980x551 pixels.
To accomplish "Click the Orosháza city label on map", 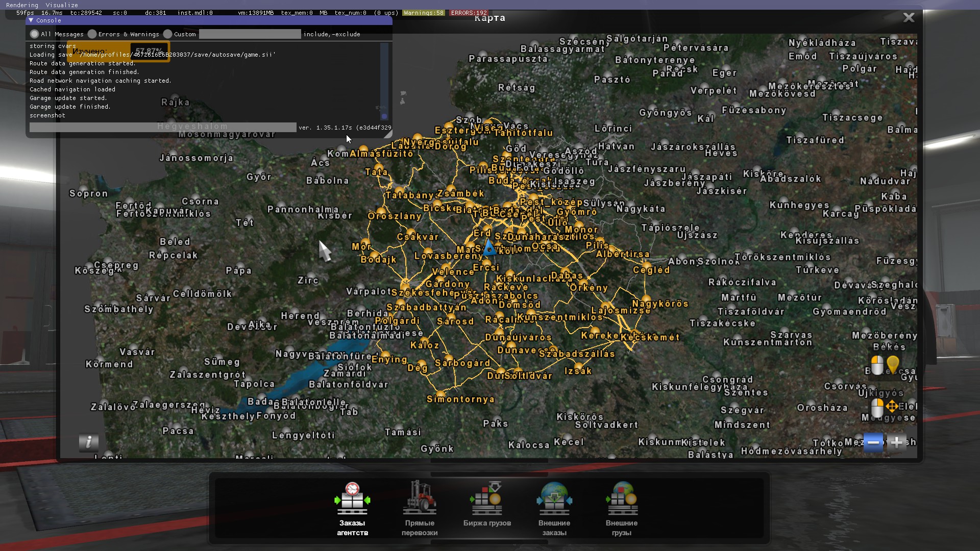I will tap(822, 408).
